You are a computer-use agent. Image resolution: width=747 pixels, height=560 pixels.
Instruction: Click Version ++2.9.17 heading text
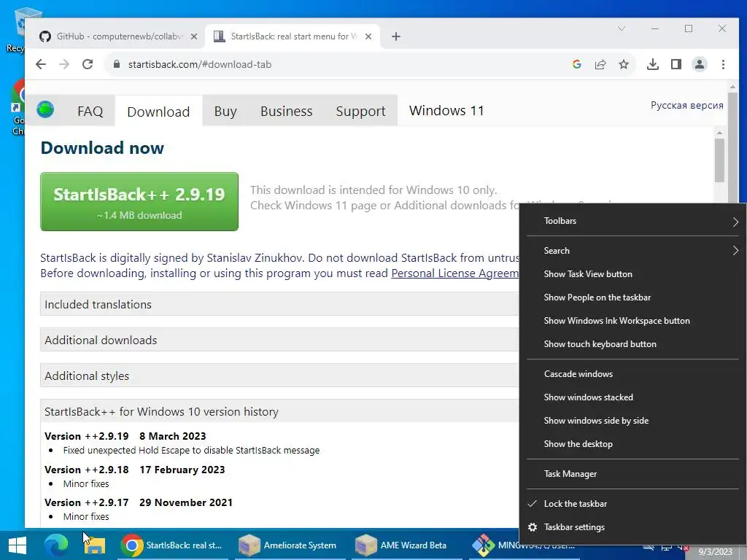point(87,502)
